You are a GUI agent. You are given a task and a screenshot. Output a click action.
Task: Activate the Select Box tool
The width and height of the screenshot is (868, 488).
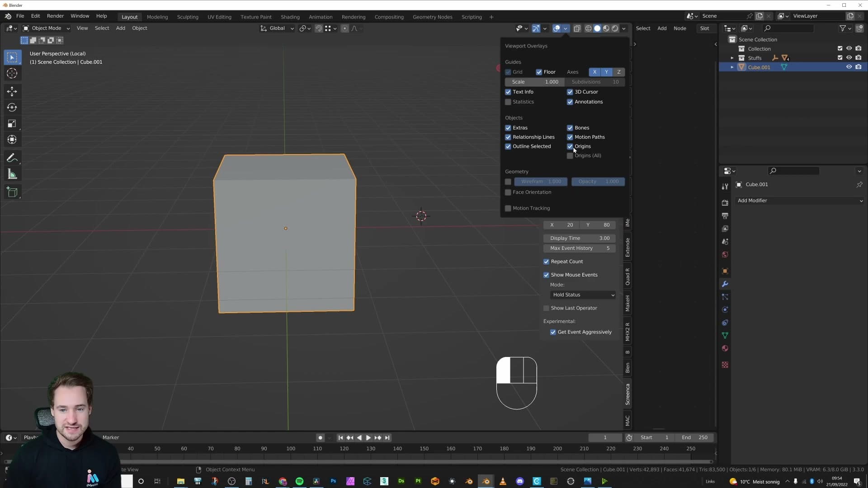[12, 57]
